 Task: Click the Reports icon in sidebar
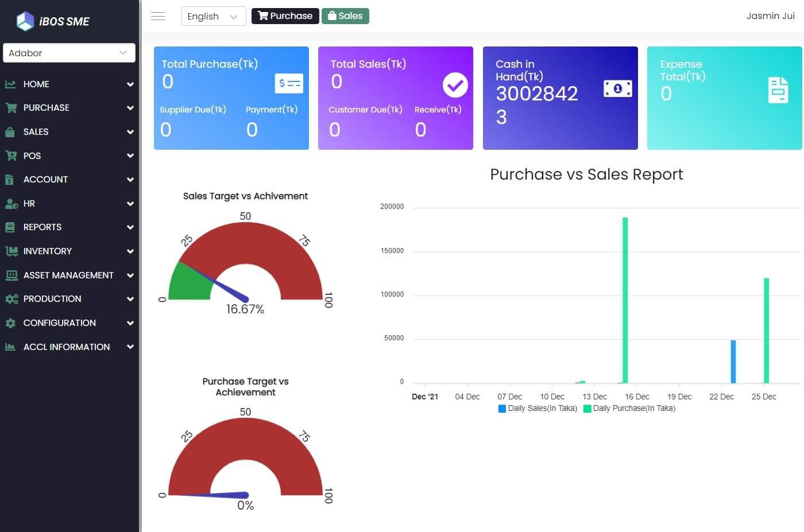pyautogui.click(x=10, y=227)
